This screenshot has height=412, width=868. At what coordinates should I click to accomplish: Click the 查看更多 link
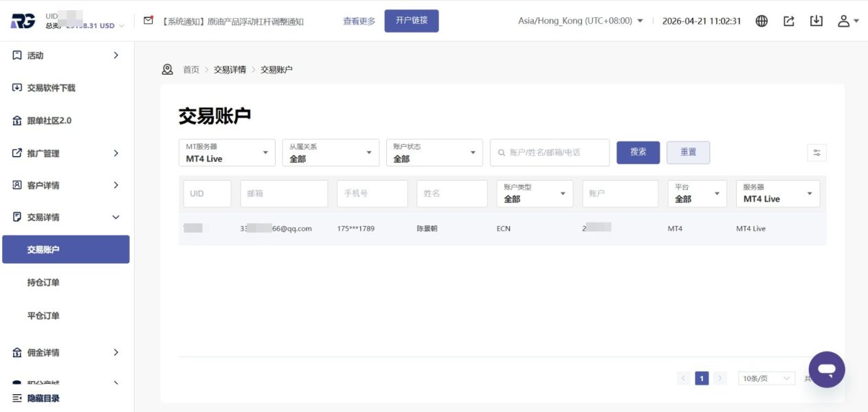tap(359, 21)
